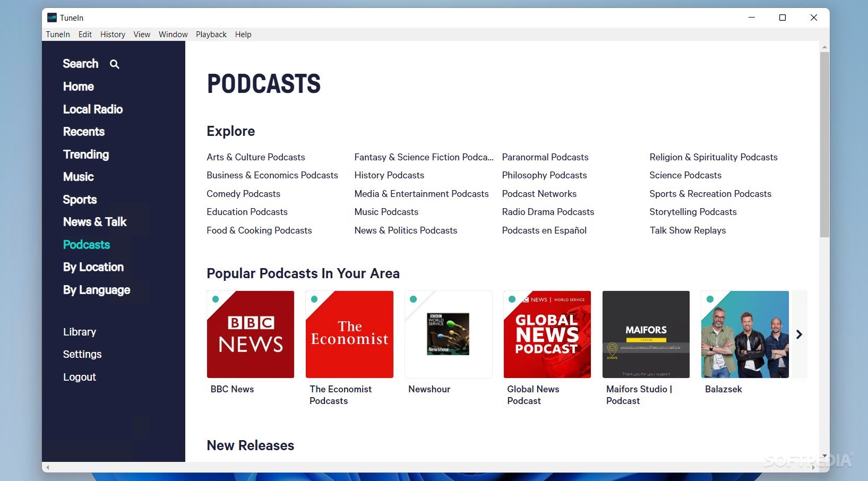Explore Arts & Culture Podcasts
The image size is (868, 481).
click(x=256, y=157)
